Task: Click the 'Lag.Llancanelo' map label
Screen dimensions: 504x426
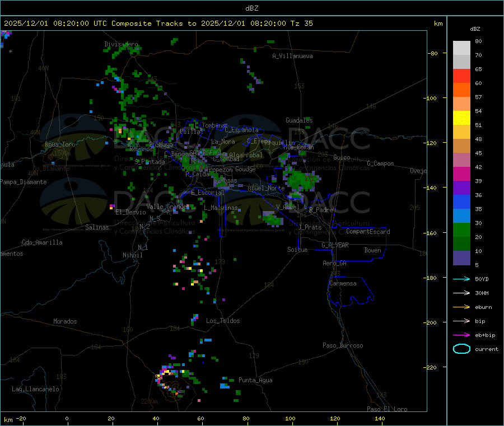Action: click(x=35, y=389)
